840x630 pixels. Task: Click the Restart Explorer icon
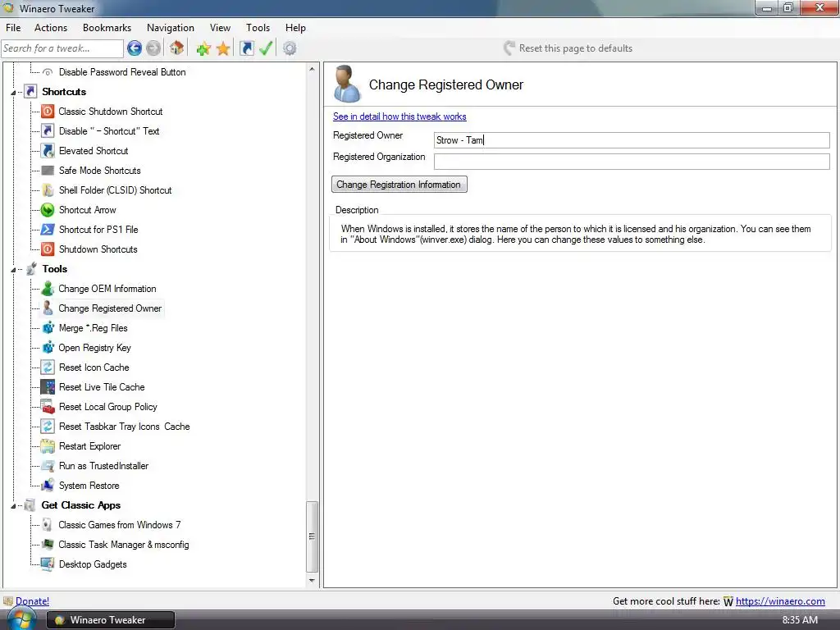[x=48, y=446]
